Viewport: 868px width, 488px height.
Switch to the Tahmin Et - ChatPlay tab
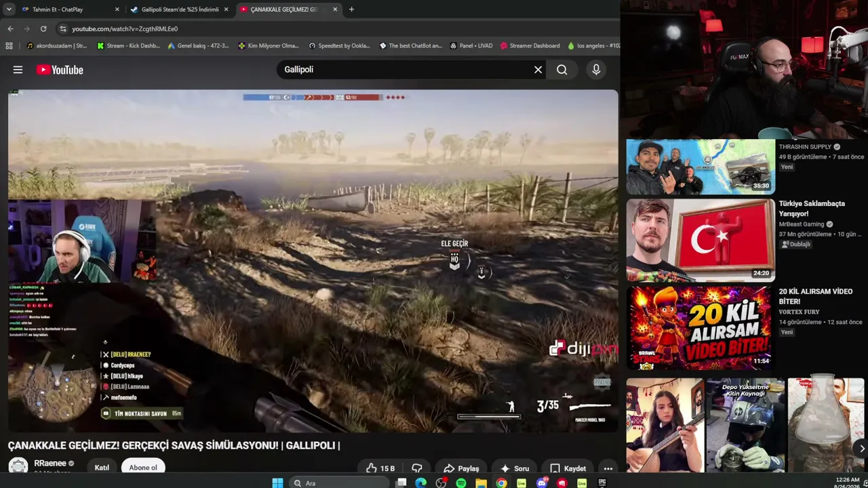point(71,9)
